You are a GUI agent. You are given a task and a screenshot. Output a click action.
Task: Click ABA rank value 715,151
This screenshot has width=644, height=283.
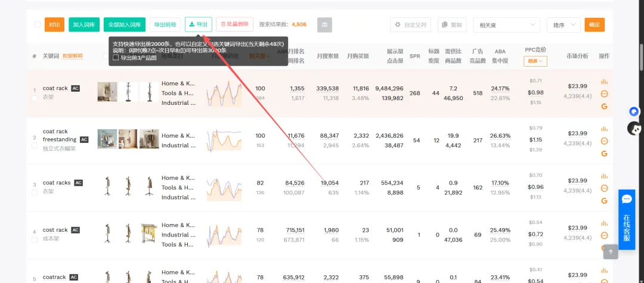(293, 230)
